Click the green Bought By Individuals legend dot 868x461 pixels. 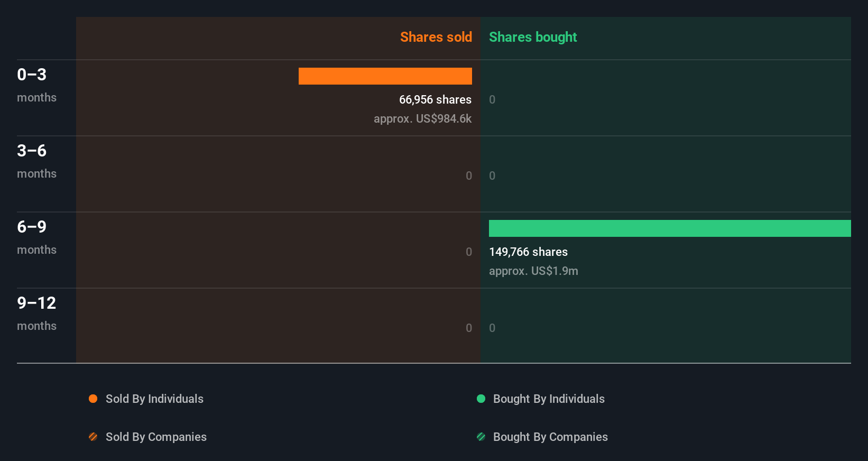click(481, 399)
